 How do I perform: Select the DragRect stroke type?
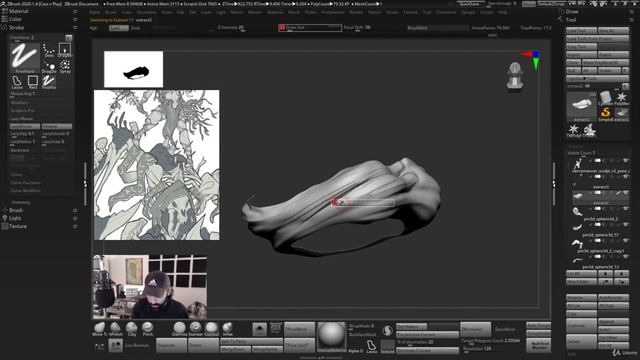pyautogui.click(x=65, y=50)
